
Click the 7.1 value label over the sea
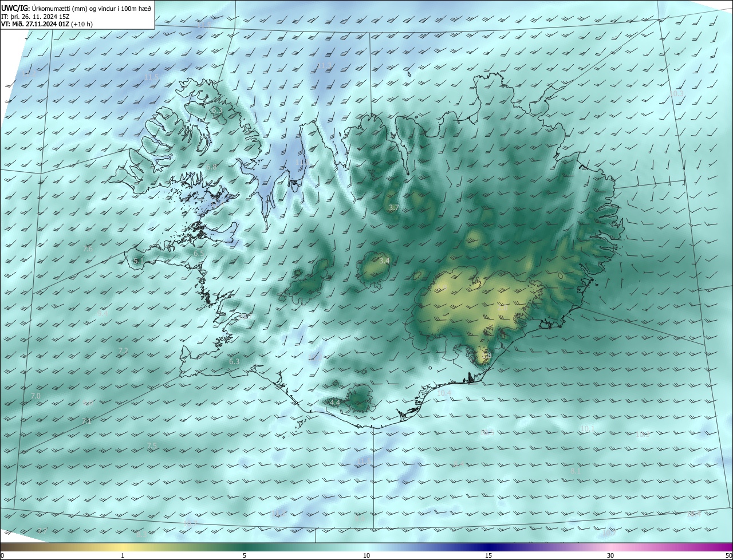(x=87, y=421)
